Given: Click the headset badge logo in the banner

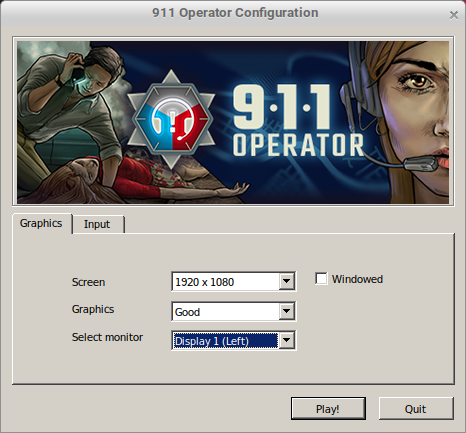Looking at the screenshot, I should pyautogui.click(x=171, y=120).
